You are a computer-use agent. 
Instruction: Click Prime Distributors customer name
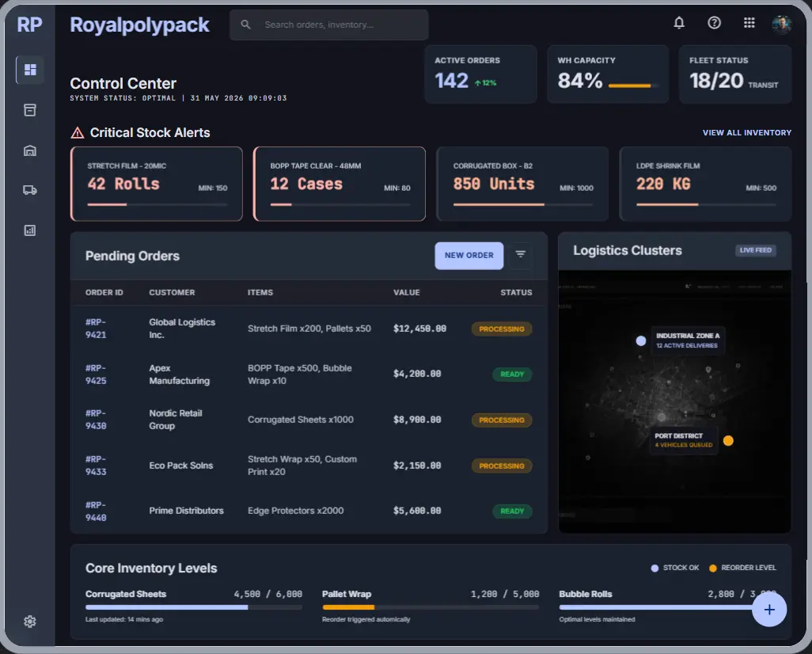[x=186, y=511]
